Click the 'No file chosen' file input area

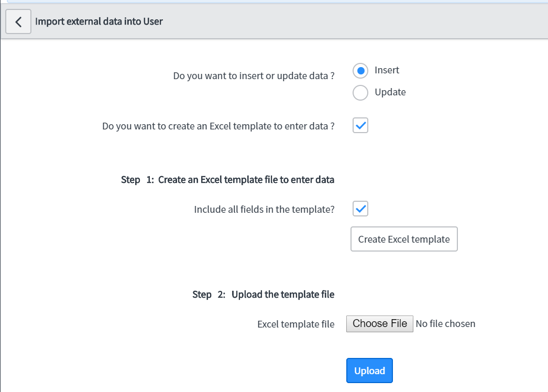(445, 323)
